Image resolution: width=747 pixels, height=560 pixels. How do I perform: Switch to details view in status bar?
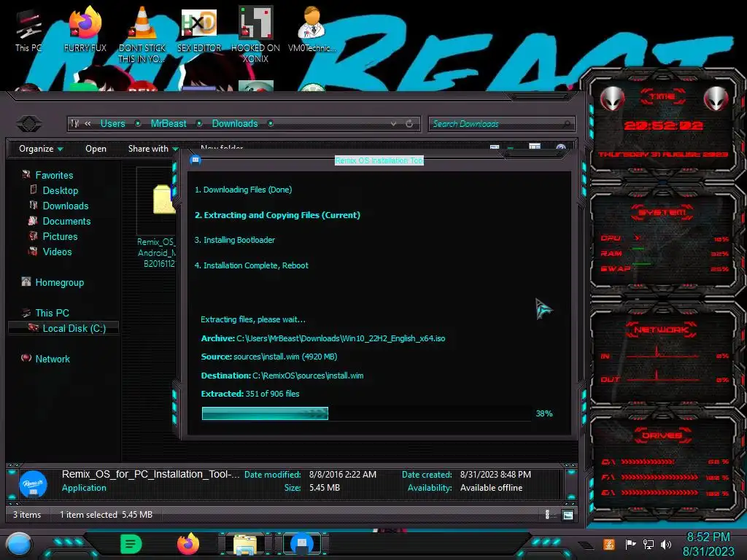547,515
